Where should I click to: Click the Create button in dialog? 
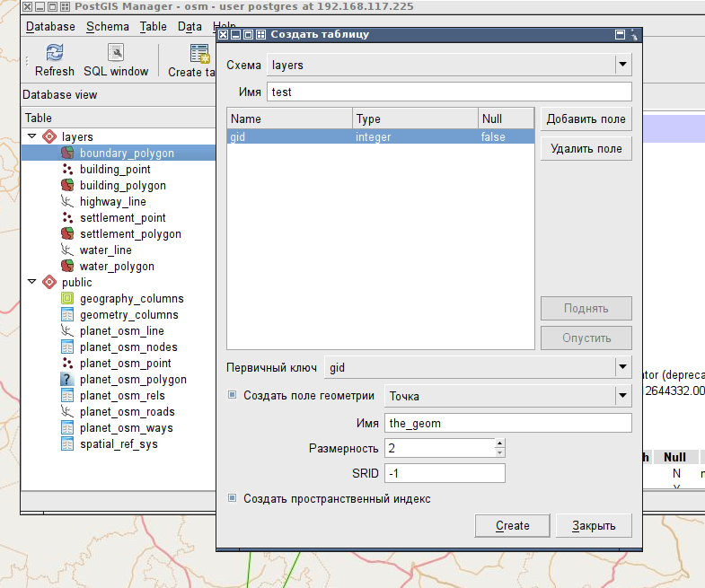512,525
